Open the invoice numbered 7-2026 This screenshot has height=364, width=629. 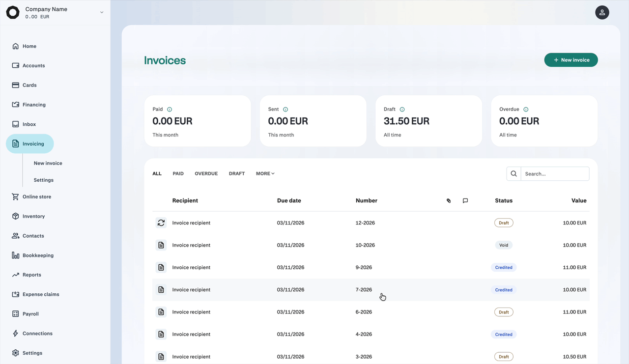371,290
